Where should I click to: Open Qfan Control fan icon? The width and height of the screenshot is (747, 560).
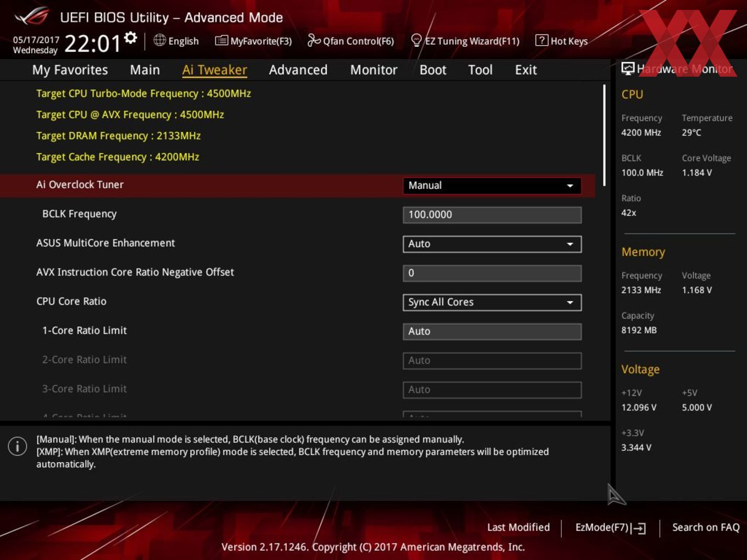coord(314,41)
